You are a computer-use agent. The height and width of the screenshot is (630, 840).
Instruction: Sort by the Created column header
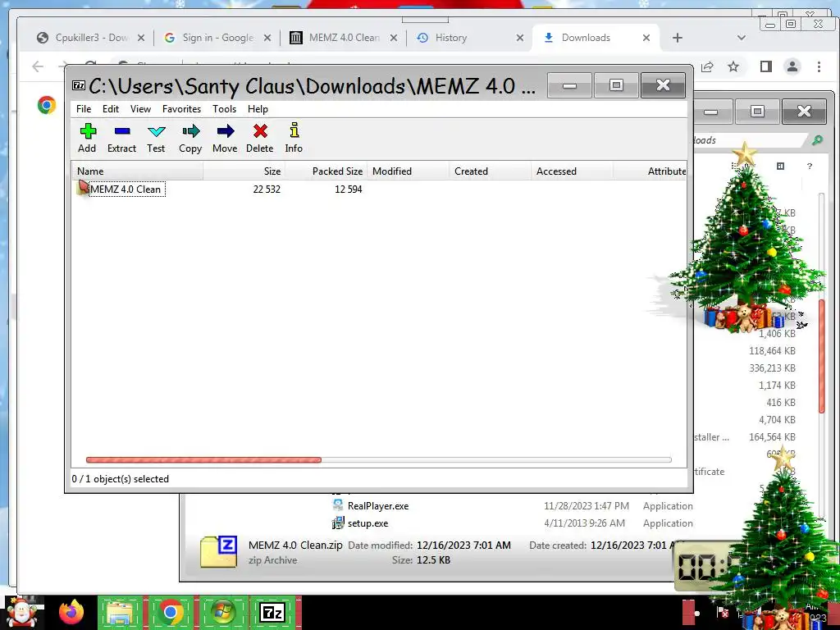(491, 171)
